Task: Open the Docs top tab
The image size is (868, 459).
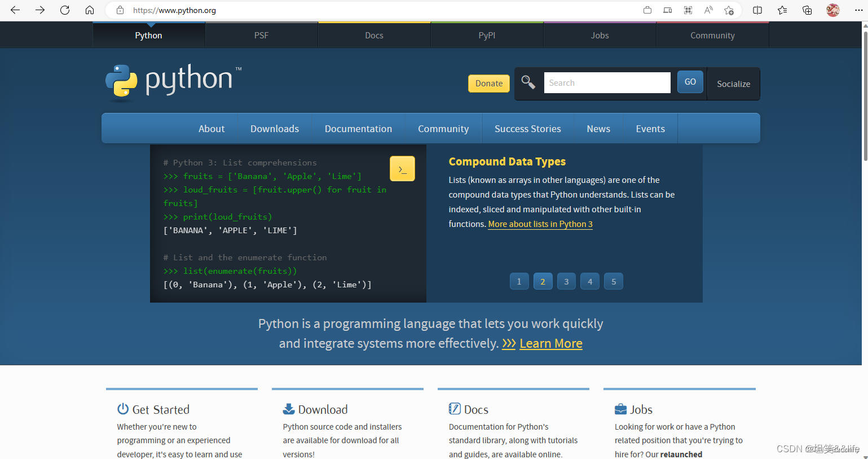Action: [374, 35]
